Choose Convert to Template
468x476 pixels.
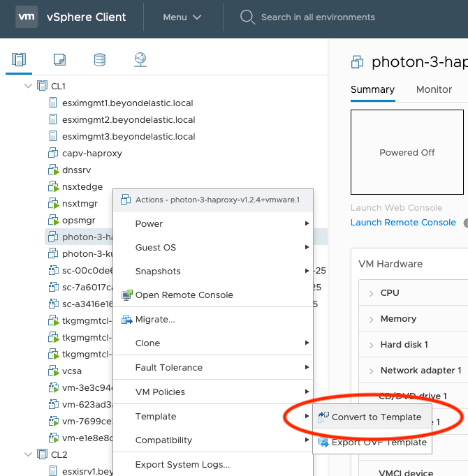tap(376, 417)
